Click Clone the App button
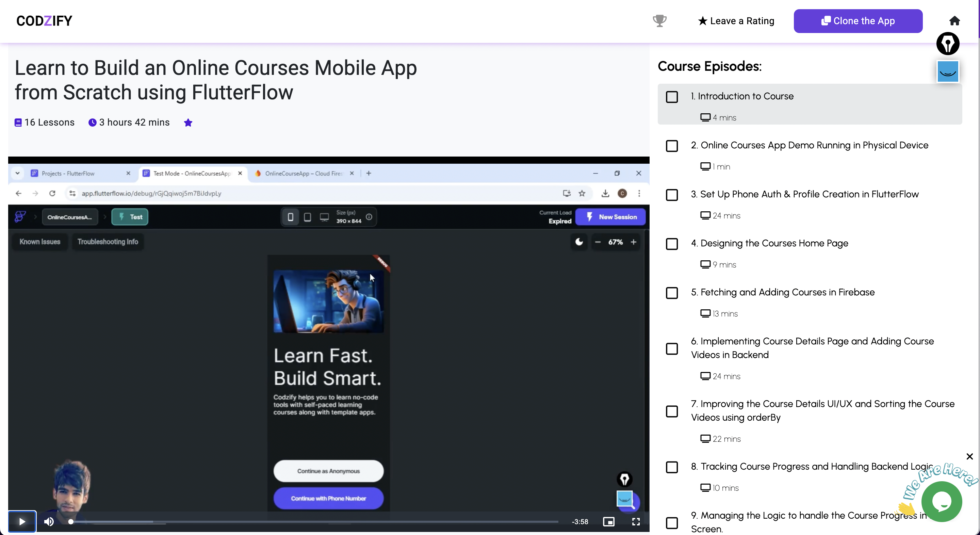This screenshot has height=535, width=980. pyautogui.click(x=858, y=21)
